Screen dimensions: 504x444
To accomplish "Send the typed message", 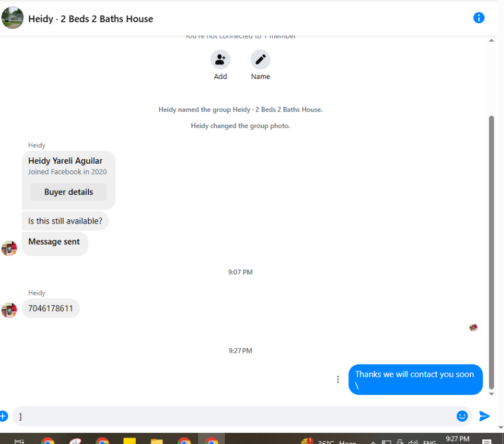I will (484, 416).
